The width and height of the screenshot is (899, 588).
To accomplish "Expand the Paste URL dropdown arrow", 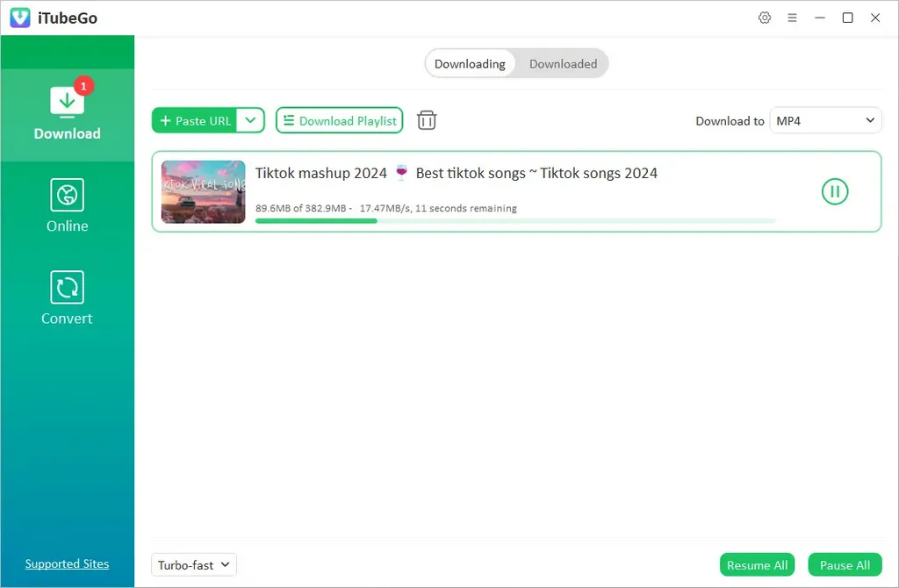I will point(250,120).
